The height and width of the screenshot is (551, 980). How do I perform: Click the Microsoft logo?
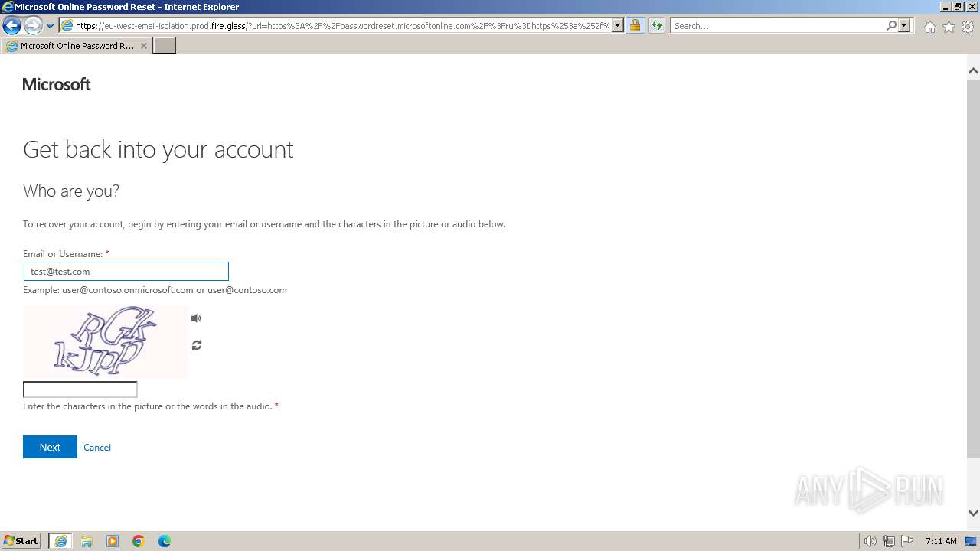pyautogui.click(x=57, y=84)
